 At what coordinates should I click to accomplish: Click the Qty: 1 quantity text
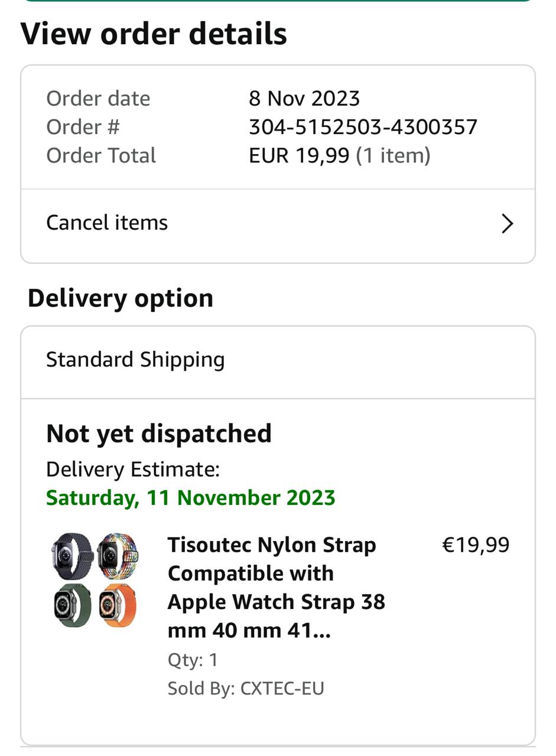coord(193,660)
